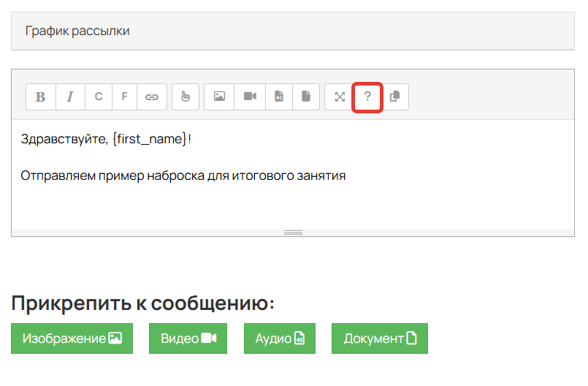Expand editor to fullscreen mode
The width and height of the screenshot is (588, 386).
coord(340,97)
